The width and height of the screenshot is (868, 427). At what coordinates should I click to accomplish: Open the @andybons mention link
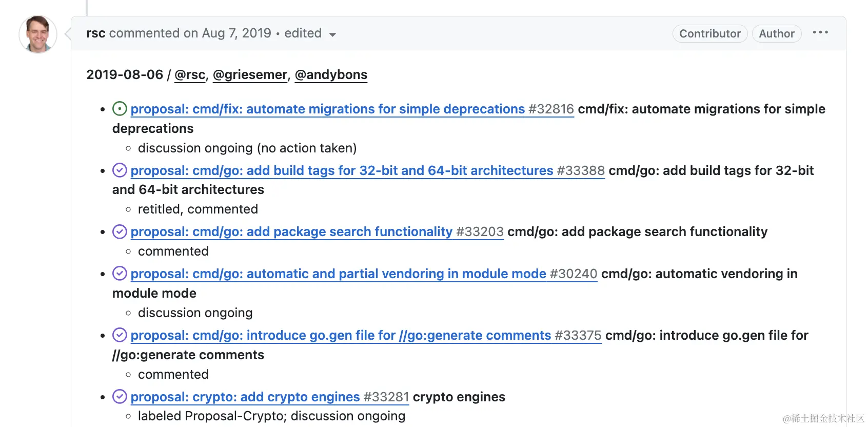coord(331,75)
